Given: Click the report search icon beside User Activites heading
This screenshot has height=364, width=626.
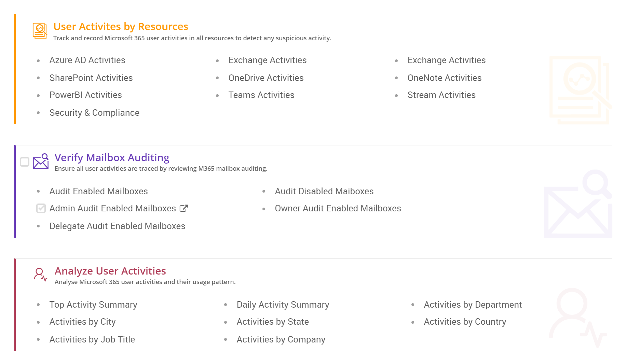Looking at the screenshot, I should click(x=39, y=30).
